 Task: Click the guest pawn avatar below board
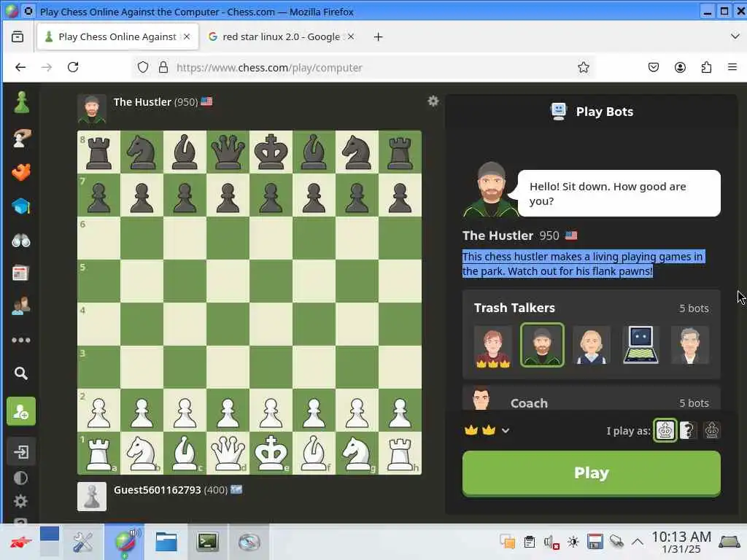pos(92,497)
